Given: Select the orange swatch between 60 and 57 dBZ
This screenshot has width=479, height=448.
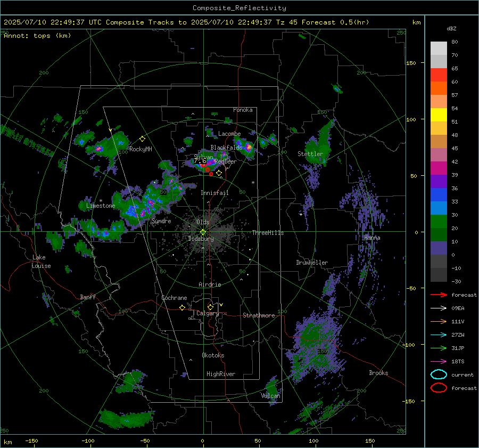Looking at the screenshot, I should tap(439, 88).
